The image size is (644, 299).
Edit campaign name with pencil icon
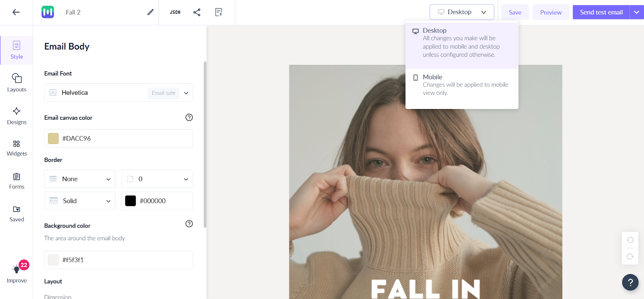click(x=151, y=12)
